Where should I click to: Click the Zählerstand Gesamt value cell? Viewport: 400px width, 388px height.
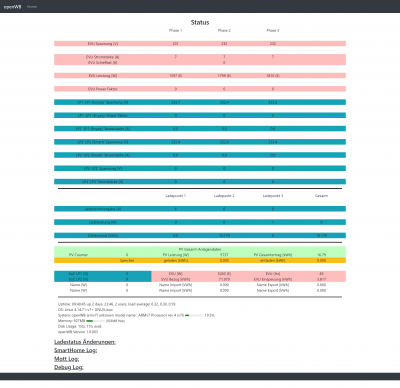321,236
